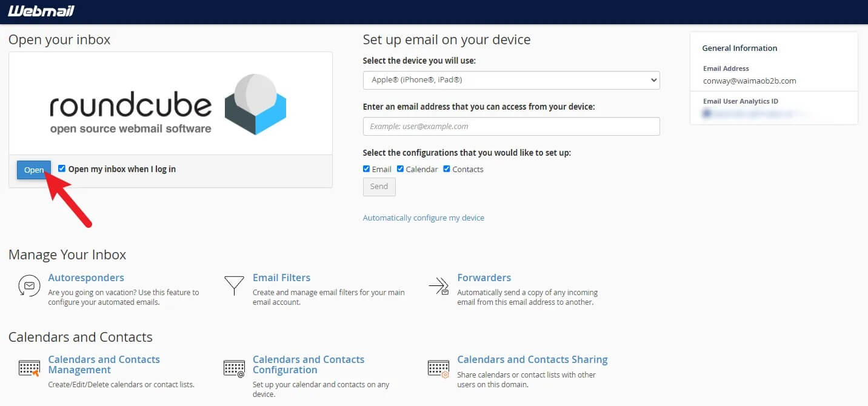Toggle the Email configuration checkbox
This screenshot has height=406, width=868.
coord(366,169)
